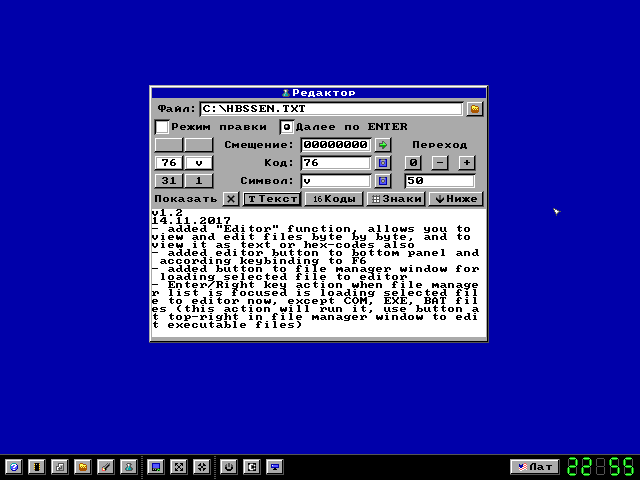The image size is (640, 480).
Task: Click the green arrow beside Смещение field
Action: click(x=382, y=145)
